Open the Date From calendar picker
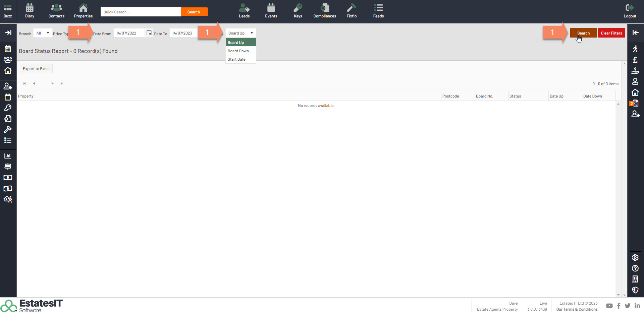 click(149, 33)
